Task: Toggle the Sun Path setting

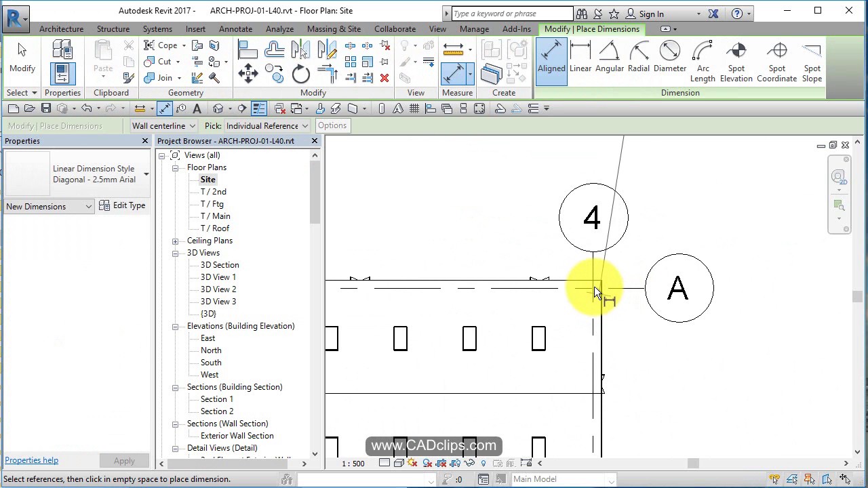Action: (x=412, y=463)
